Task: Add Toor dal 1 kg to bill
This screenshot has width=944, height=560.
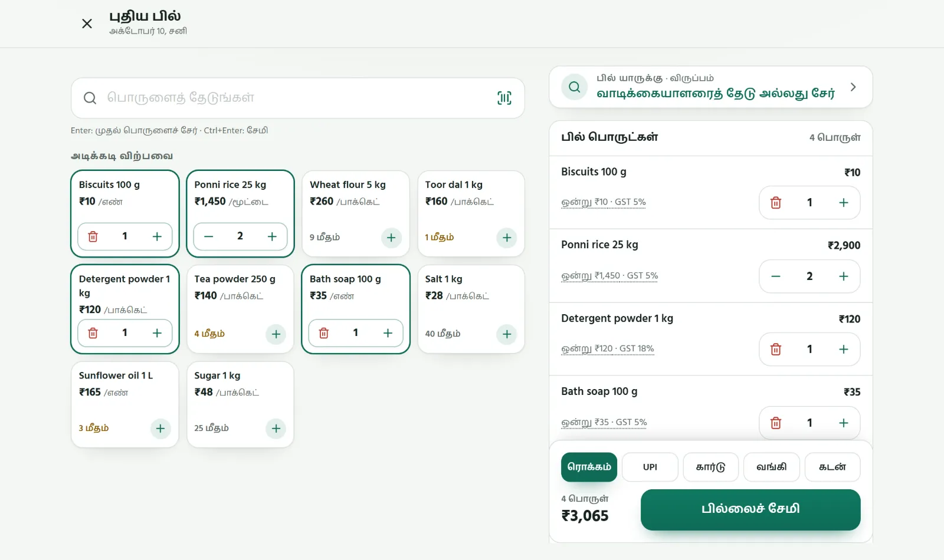Action: pos(507,238)
